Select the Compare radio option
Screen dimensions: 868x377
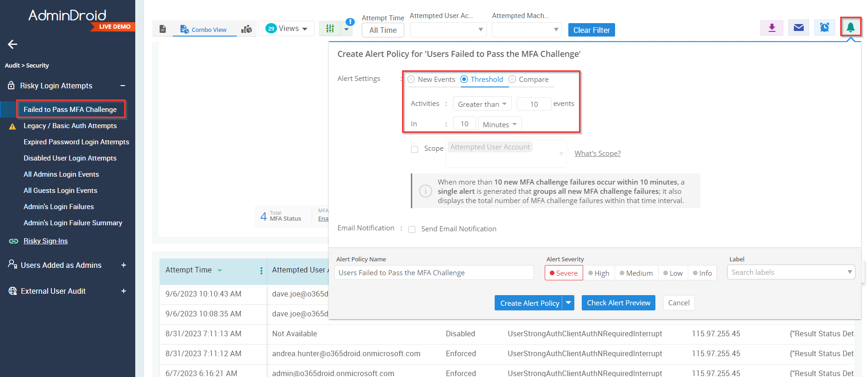click(x=512, y=80)
